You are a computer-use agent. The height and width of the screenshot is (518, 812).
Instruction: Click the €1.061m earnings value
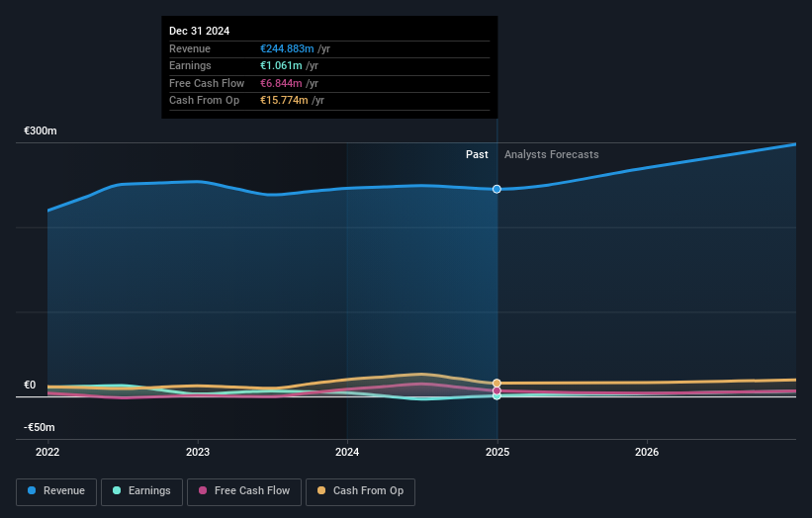tap(281, 65)
